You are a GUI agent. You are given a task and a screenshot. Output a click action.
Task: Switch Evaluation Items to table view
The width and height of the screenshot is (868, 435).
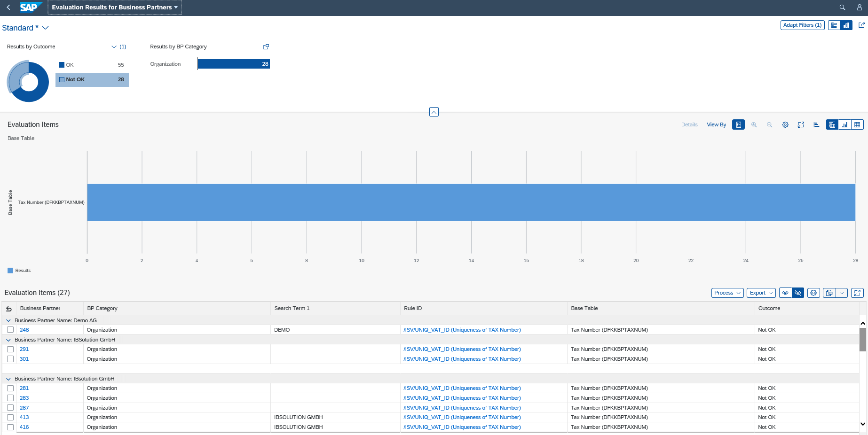click(857, 124)
